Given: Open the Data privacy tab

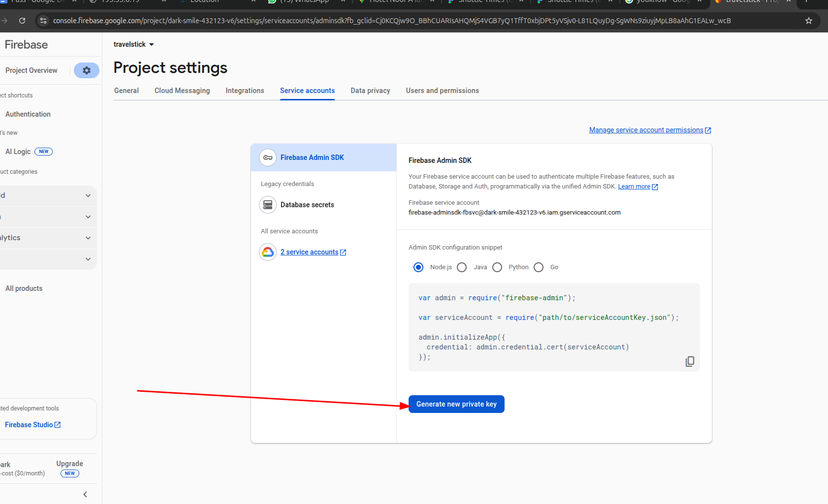Looking at the screenshot, I should click(370, 91).
